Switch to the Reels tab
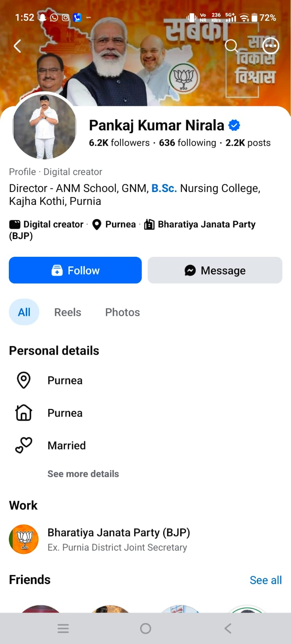291x644 pixels. point(68,312)
